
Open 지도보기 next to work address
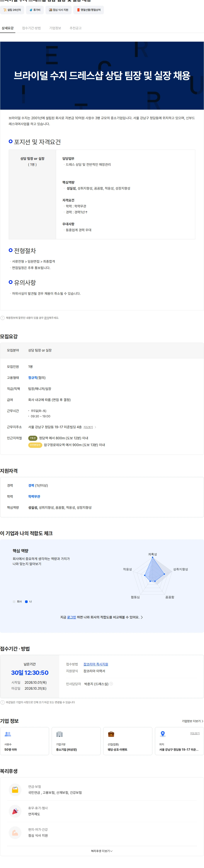click(88, 427)
